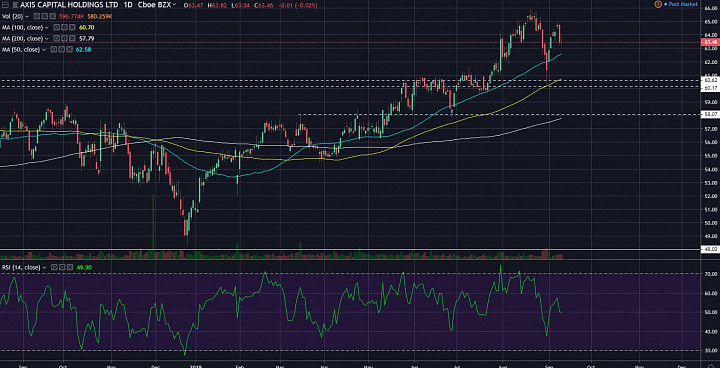Click the RSI value 49.90
The width and height of the screenshot is (720, 368).
[84, 267]
